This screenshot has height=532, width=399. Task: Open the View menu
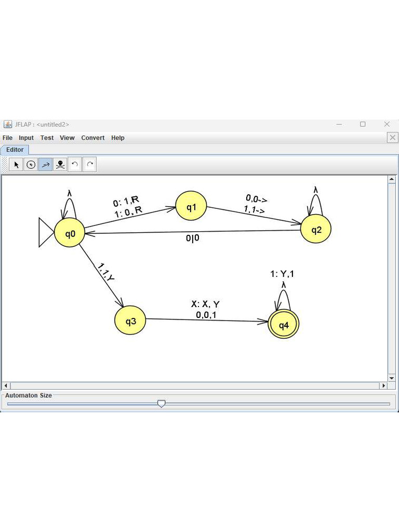pos(67,138)
